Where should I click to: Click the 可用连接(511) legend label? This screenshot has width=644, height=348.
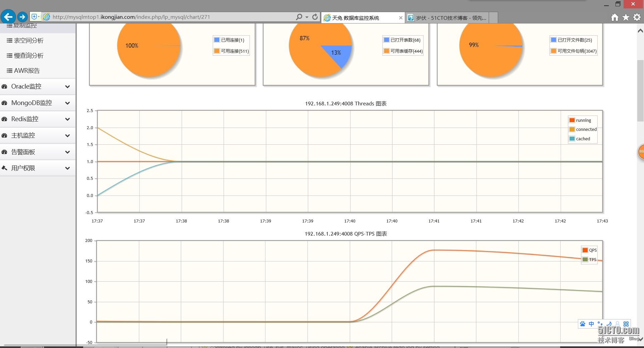235,51
